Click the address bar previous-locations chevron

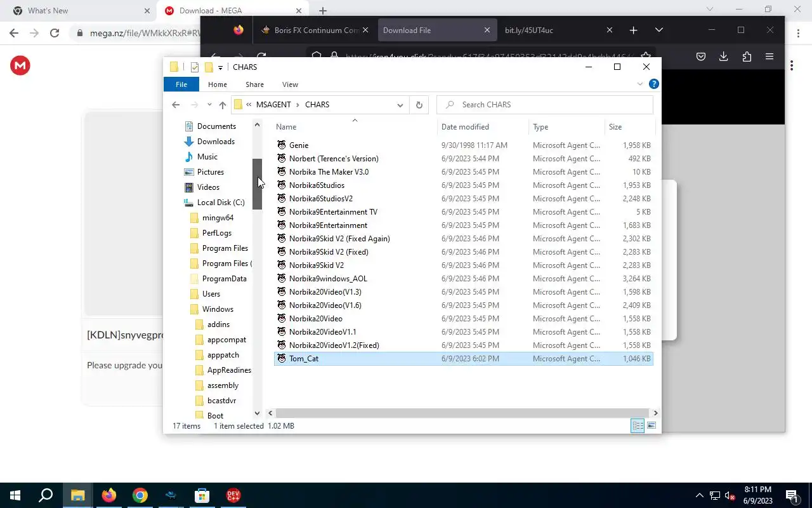249,105
